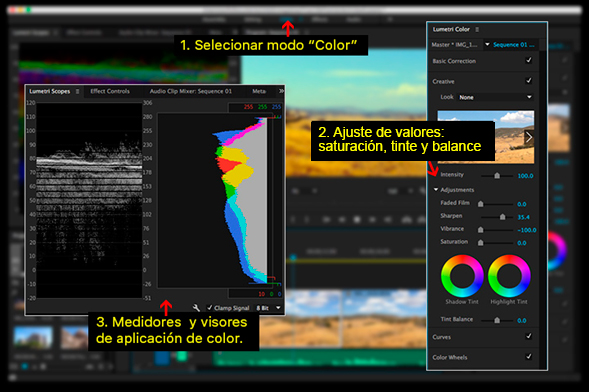Select the Sequence 01 clip link
The width and height of the screenshot is (589, 392).
coord(513,45)
